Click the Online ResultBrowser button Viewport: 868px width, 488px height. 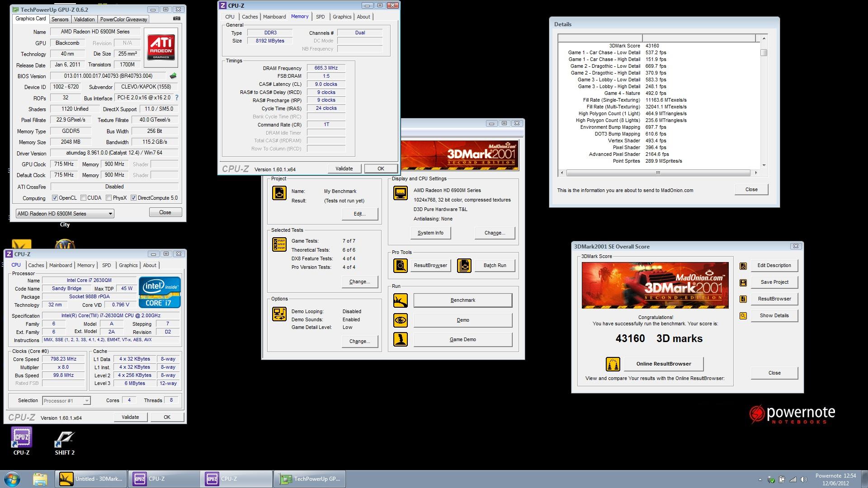point(664,364)
